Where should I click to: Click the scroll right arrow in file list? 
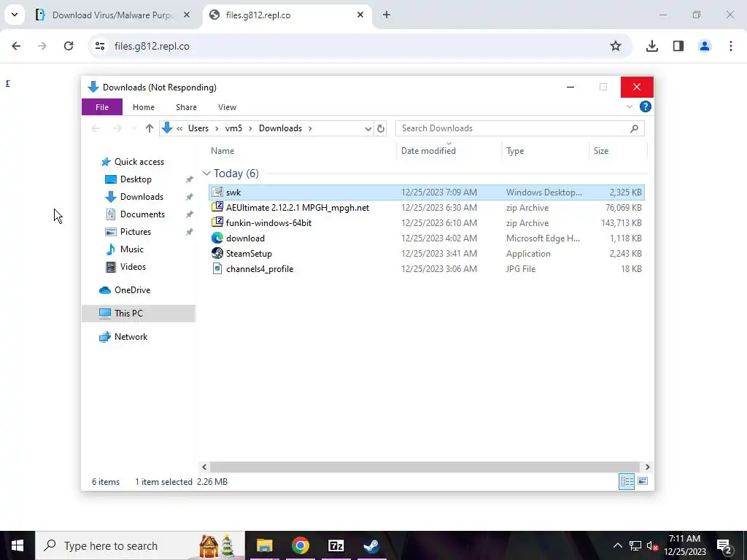click(x=648, y=467)
